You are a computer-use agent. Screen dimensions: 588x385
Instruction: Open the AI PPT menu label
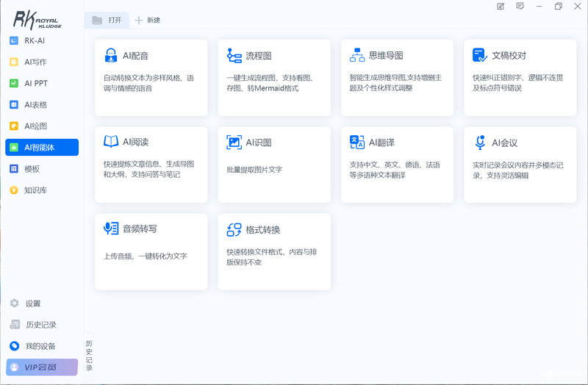[36, 83]
